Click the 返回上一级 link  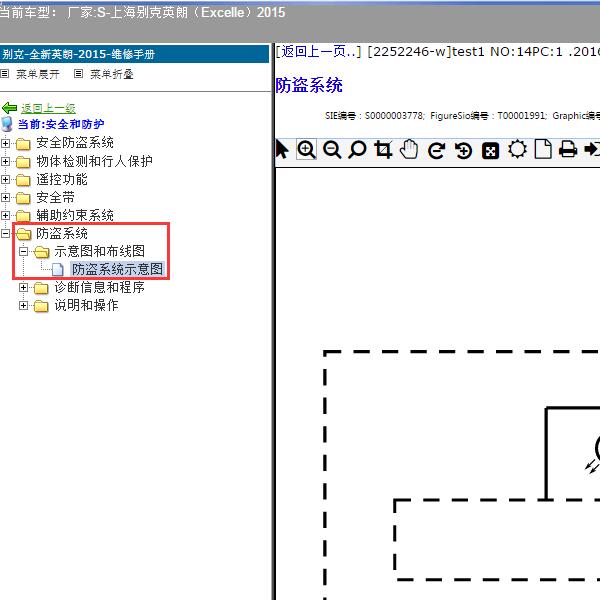click(48, 108)
